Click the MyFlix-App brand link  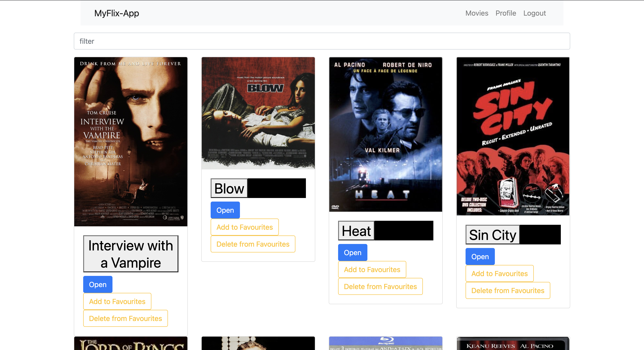(x=117, y=13)
